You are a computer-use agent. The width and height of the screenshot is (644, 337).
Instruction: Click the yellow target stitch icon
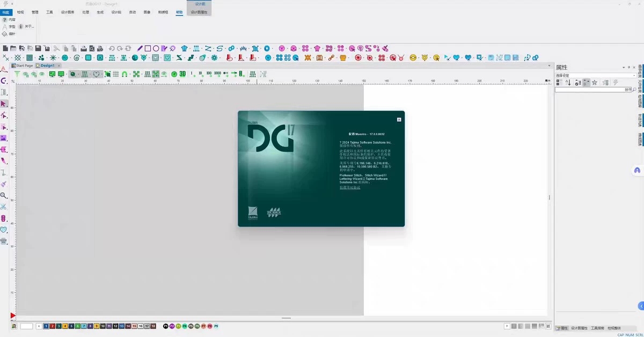pos(413,57)
